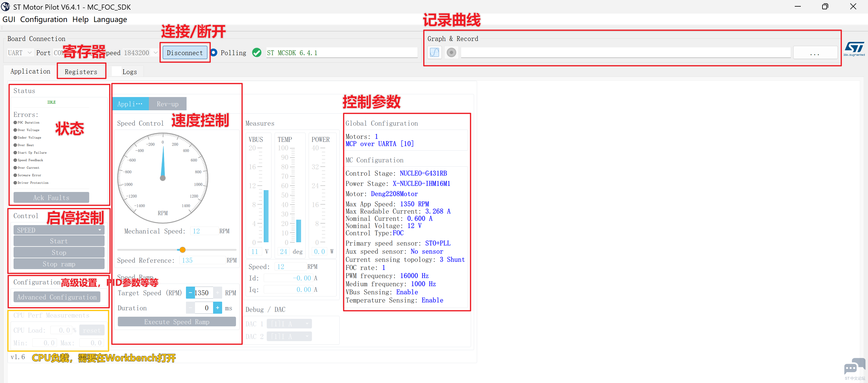Select the Rev-up sub-tab
This screenshot has width=868, height=383.
tap(168, 104)
